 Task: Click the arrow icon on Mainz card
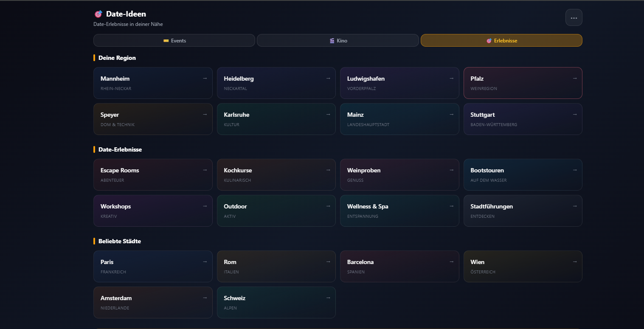(451, 114)
